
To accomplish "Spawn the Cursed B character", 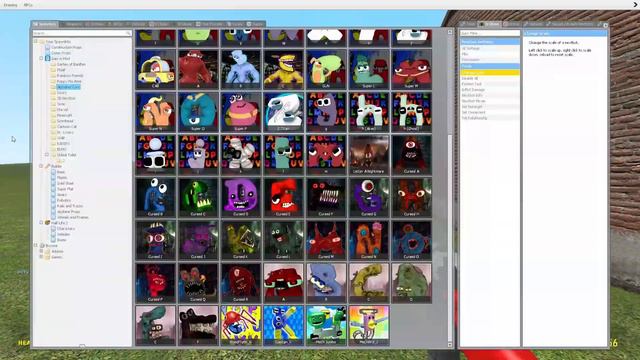I will pos(156,197).
